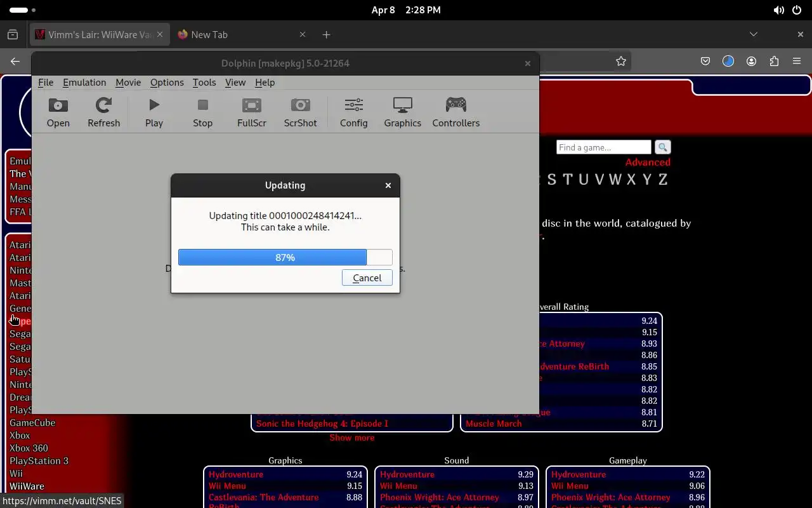Open the WiiWare vault sidebar link
Image resolution: width=812 pixels, height=508 pixels.
[27, 486]
